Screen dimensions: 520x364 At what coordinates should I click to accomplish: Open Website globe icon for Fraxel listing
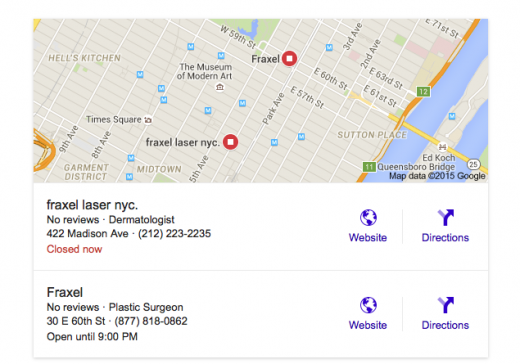click(368, 305)
